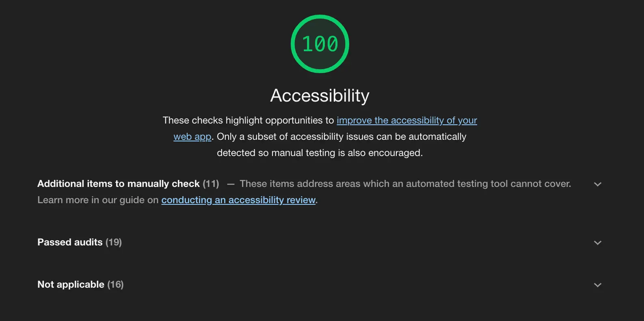The height and width of the screenshot is (321, 644).
Task: Click the green ring around the score
Action: click(320, 17)
